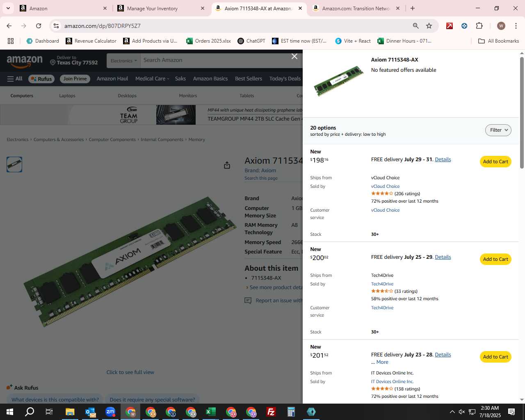Image resolution: width=525 pixels, height=420 pixels.
Task: Open Today's Deals in nav bar
Action: coord(285,79)
